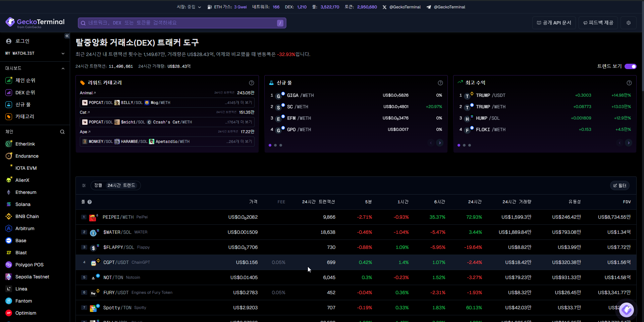This screenshot has height=322, width=644.
Task: Sort by 유동성 column header
Action: (x=575, y=202)
